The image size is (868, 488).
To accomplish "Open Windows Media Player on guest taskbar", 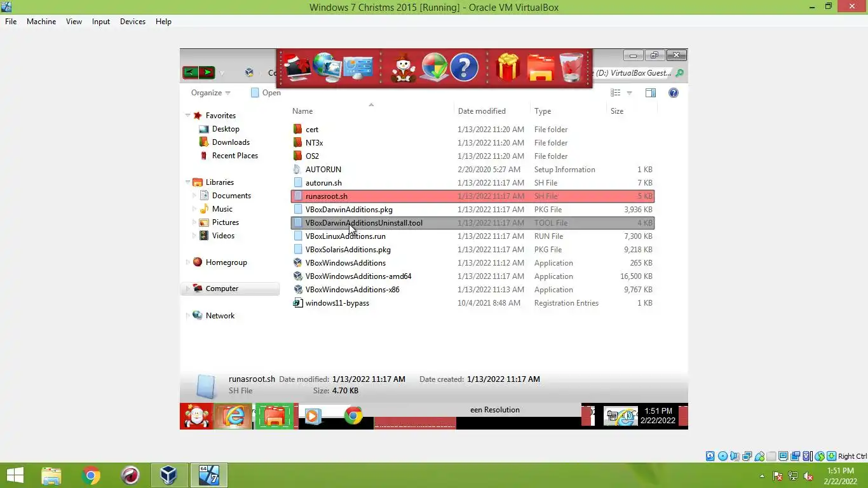I will tap(312, 417).
